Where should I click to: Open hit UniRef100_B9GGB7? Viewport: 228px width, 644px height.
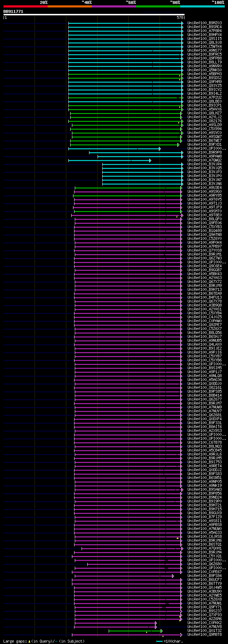(x=204, y=270)
